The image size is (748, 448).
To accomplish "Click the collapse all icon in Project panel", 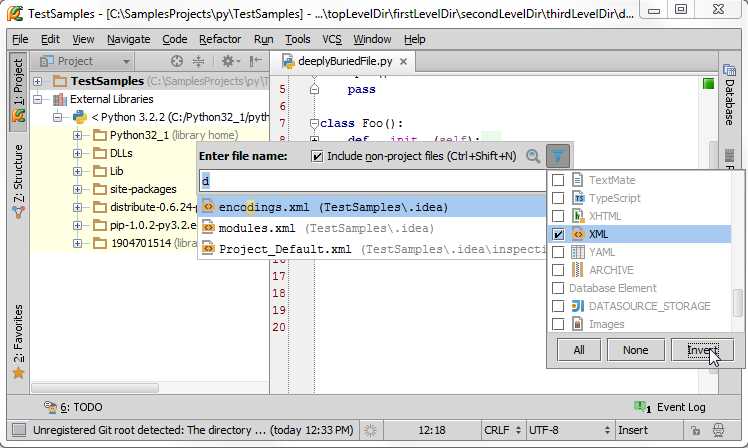I will (x=198, y=61).
